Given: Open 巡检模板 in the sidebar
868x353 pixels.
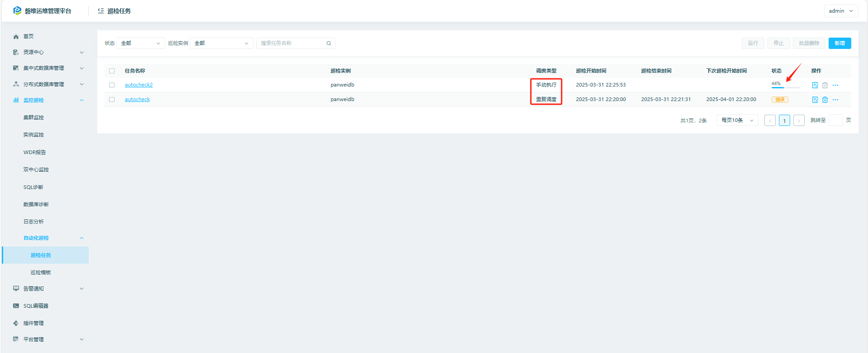Looking at the screenshot, I should [41, 272].
